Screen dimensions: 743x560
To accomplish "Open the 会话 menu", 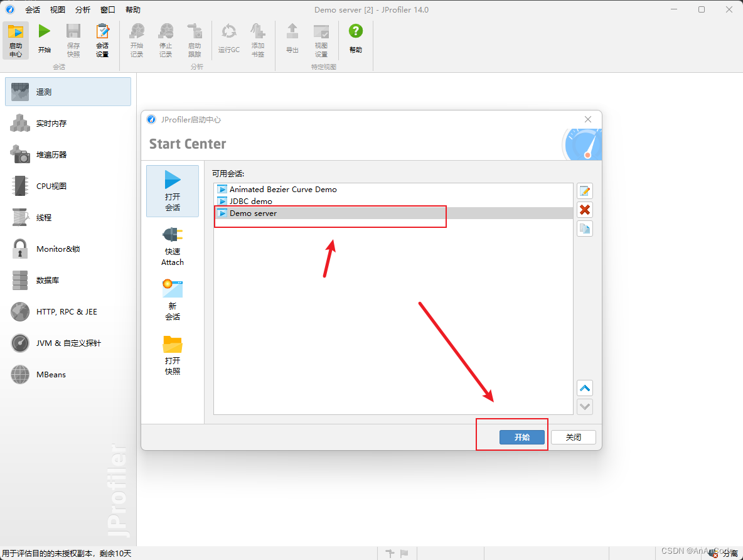I will pyautogui.click(x=33, y=9).
